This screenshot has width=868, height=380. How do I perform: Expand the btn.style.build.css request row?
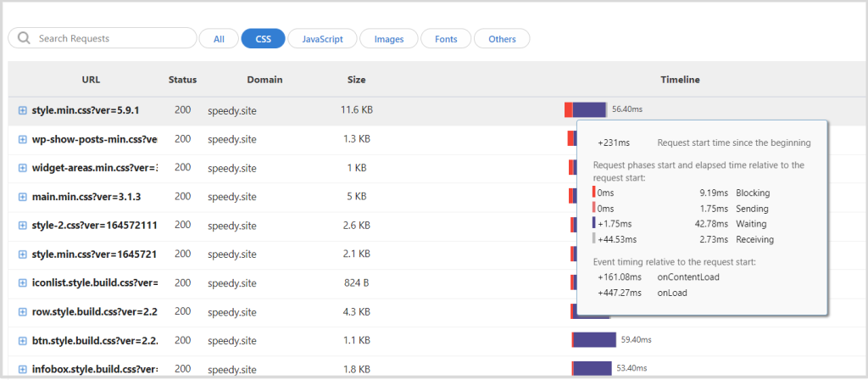click(23, 341)
